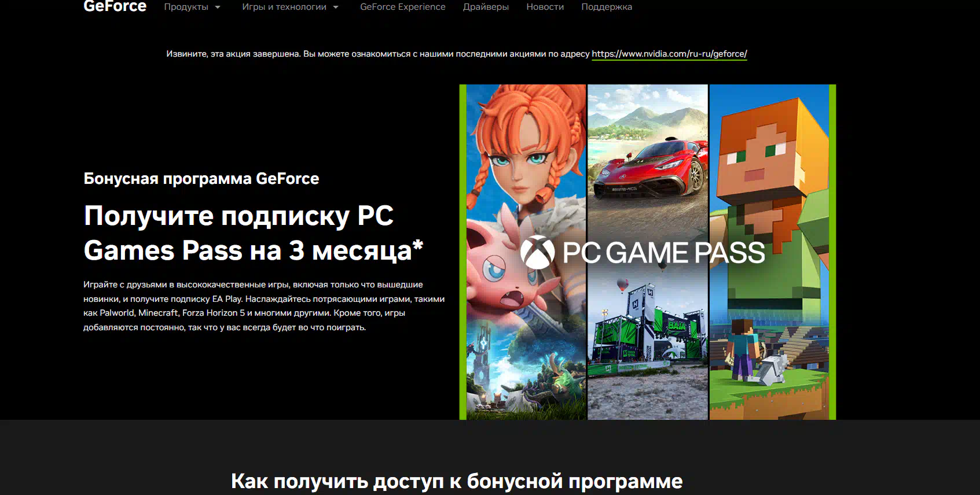
Task: Click the Получите подписку PC Games Pass headline
Action: pyautogui.click(x=253, y=233)
